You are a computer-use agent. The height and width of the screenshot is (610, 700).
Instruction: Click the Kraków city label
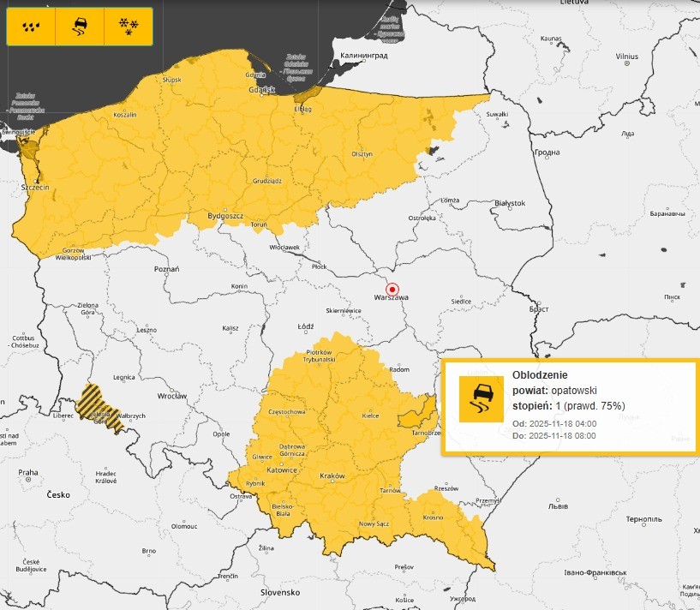[331, 475]
